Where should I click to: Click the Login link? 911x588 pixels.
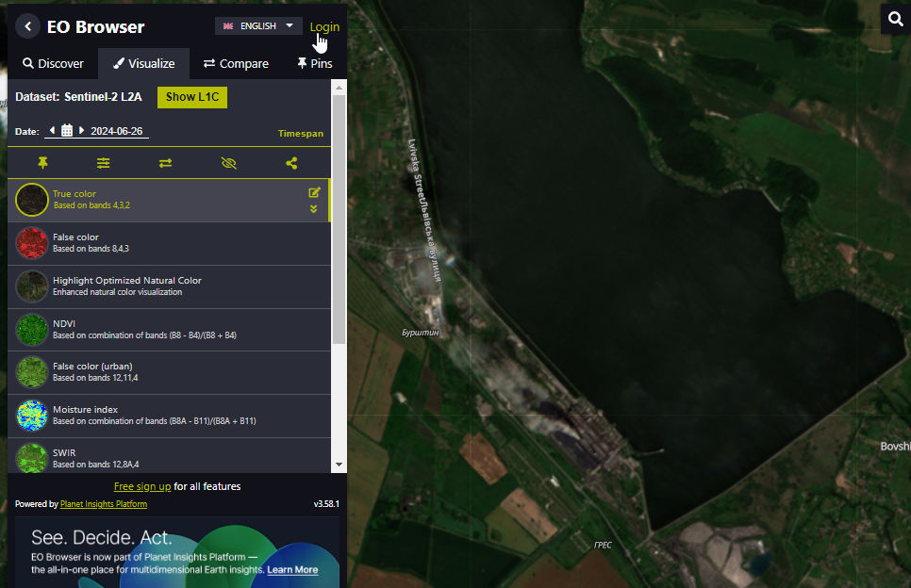(x=324, y=26)
